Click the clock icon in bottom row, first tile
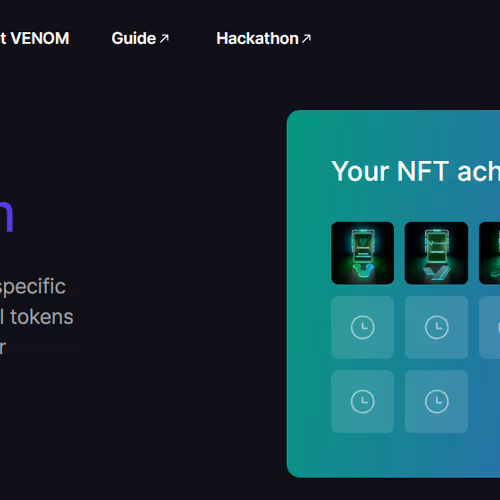This screenshot has height=500, width=500. pyautogui.click(x=363, y=401)
